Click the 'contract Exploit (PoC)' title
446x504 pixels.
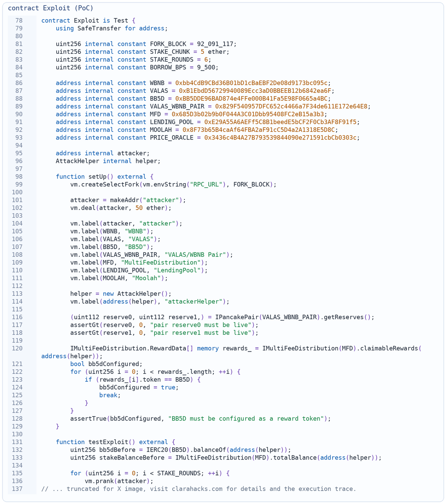coord(50,8)
